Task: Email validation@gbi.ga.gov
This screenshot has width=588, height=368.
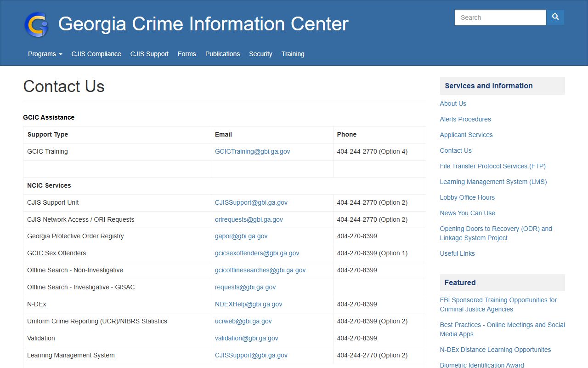Action: click(x=246, y=338)
